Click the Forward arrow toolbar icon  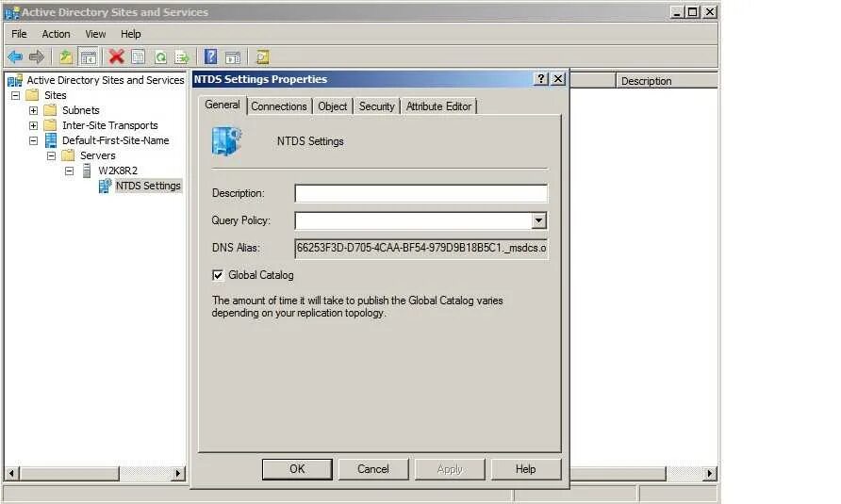point(37,57)
